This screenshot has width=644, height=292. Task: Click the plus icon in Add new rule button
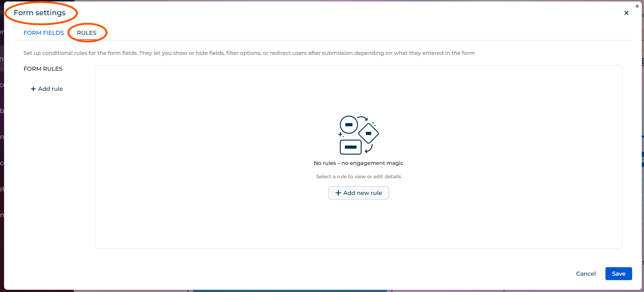338,193
